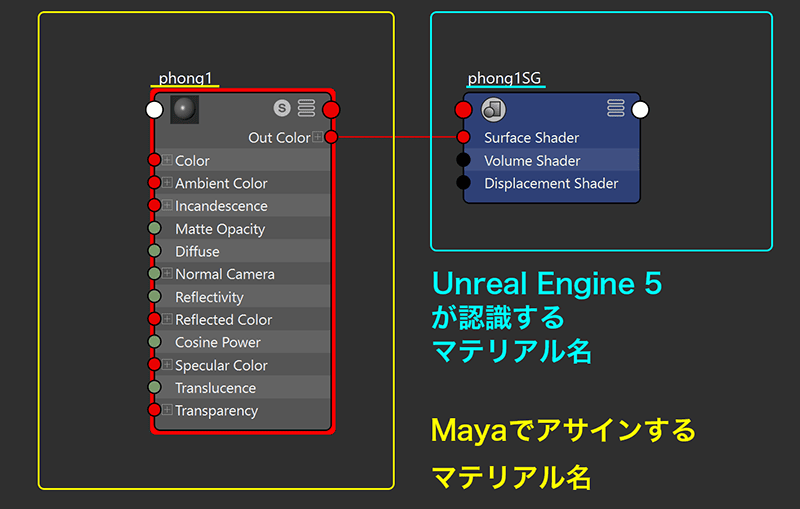Click the green Matte Opacity input port
Viewport: 800px width, 509px height.
154,228
